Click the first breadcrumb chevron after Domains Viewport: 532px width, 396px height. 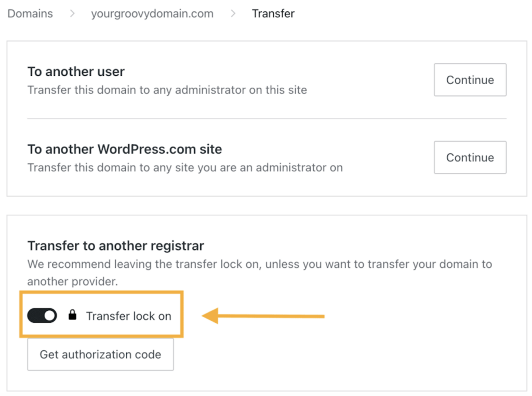pos(72,13)
